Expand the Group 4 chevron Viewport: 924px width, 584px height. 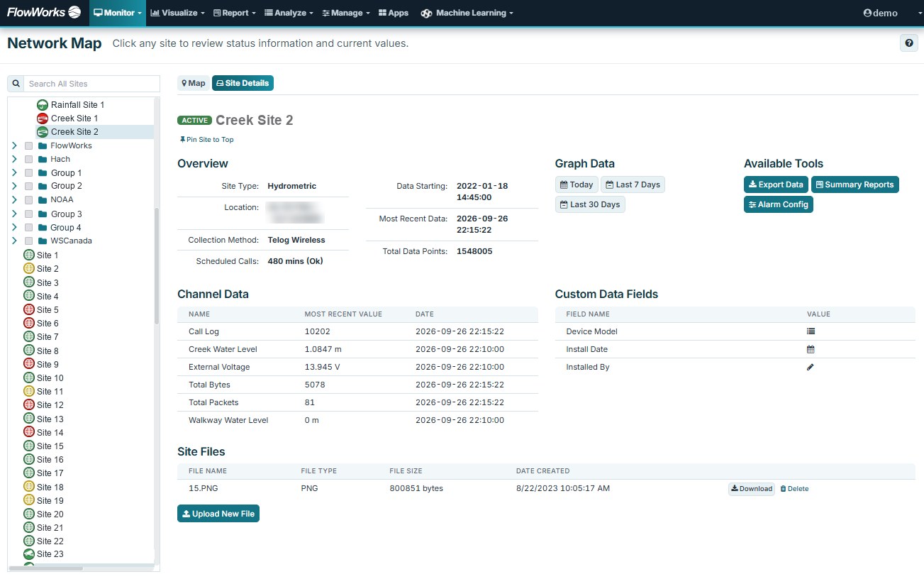(x=14, y=227)
